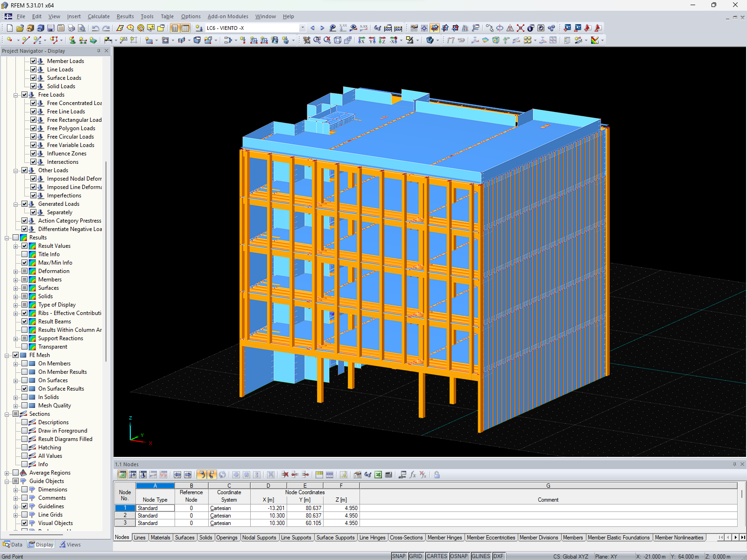Expand the Deformation results branch

tap(16, 271)
